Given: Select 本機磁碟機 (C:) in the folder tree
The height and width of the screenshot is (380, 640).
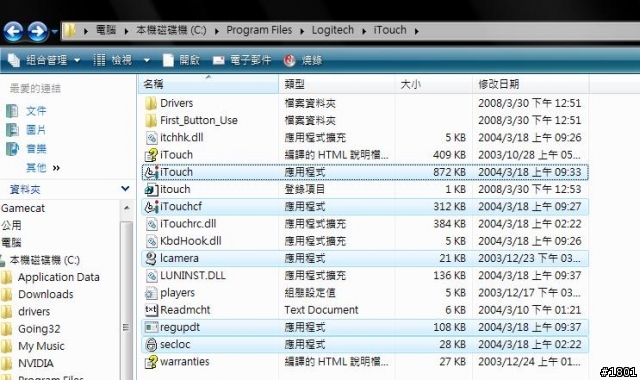Looking at the screenshot, I should click(x=44, y=260).
